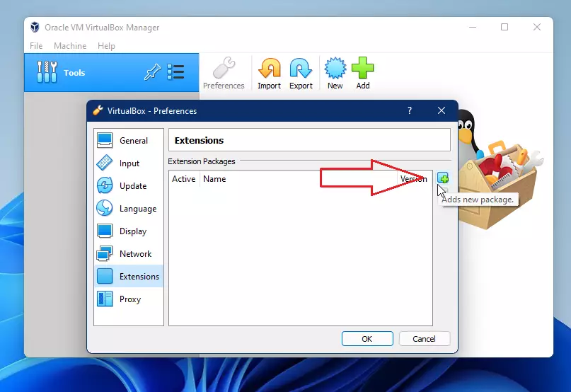Open the Tools list menu icon
Screen dimensions: 571x392
[175, 72]
